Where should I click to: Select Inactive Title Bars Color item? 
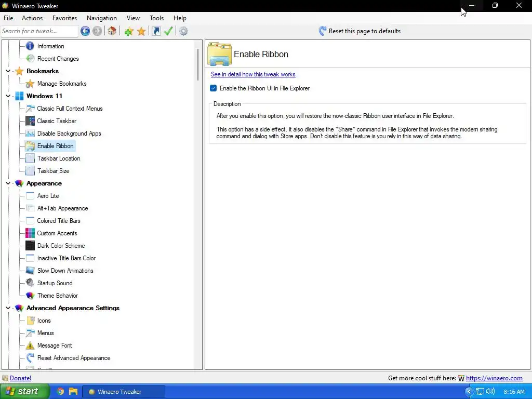click(x=66, y=258)
